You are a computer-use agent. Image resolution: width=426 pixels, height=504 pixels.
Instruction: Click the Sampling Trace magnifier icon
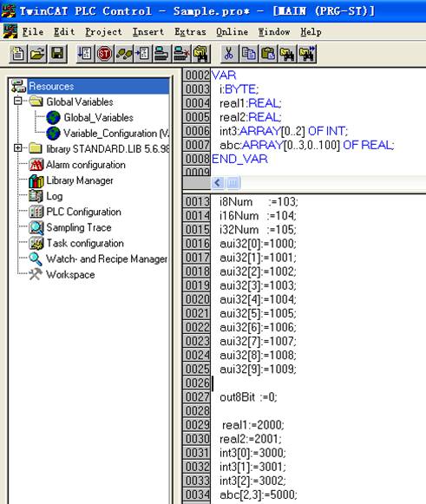tap(36, 227)
